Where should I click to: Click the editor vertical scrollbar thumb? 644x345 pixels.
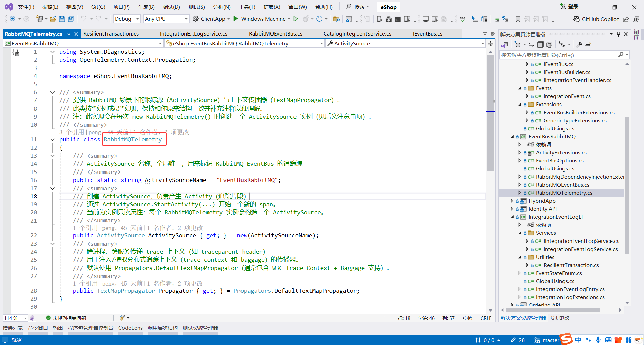pos(490,113)
